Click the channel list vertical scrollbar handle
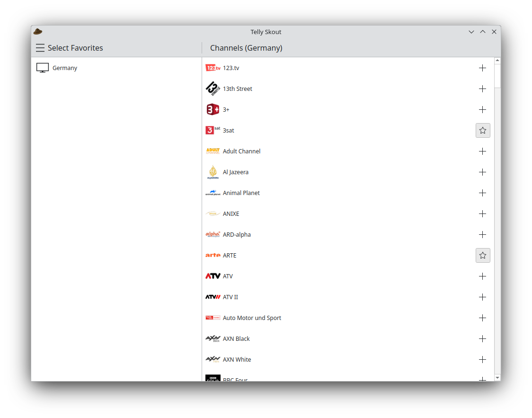Image resolution: width=532 pixels, height=418 pixels. 497,76
